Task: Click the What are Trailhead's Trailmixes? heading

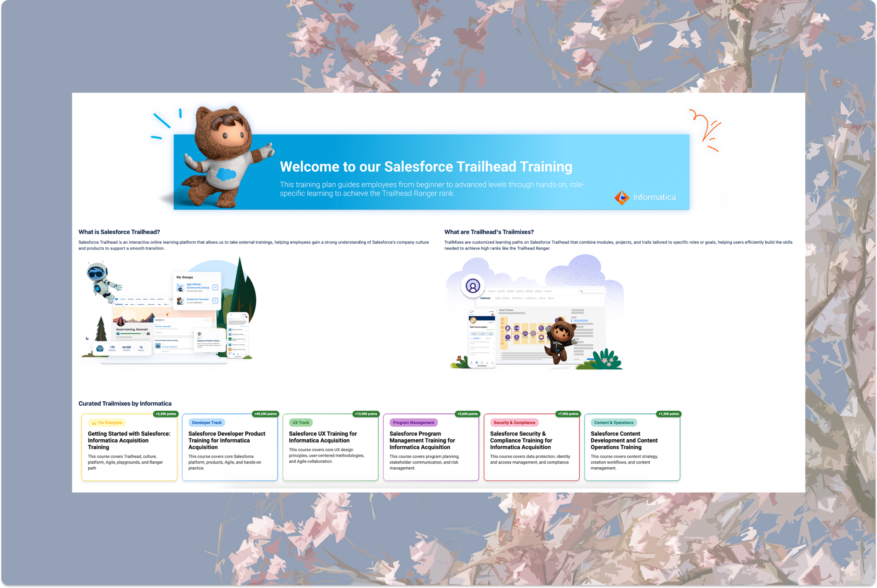Action: [x=489, y=232]
